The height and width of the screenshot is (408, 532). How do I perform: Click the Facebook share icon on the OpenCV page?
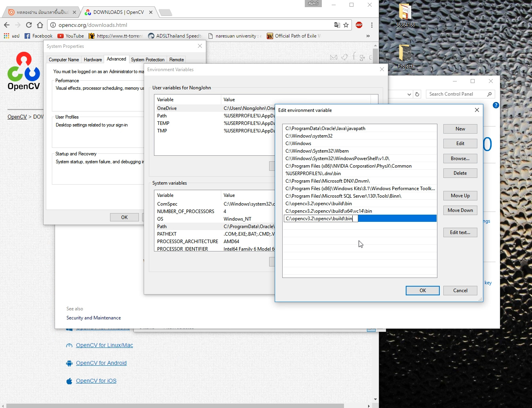tap(354, 57)
